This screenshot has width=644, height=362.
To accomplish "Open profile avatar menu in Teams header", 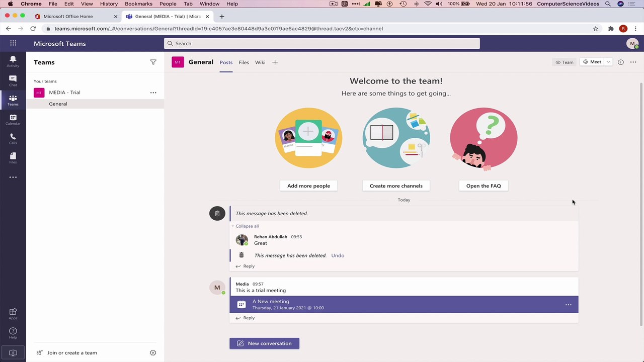I will 632,44.
